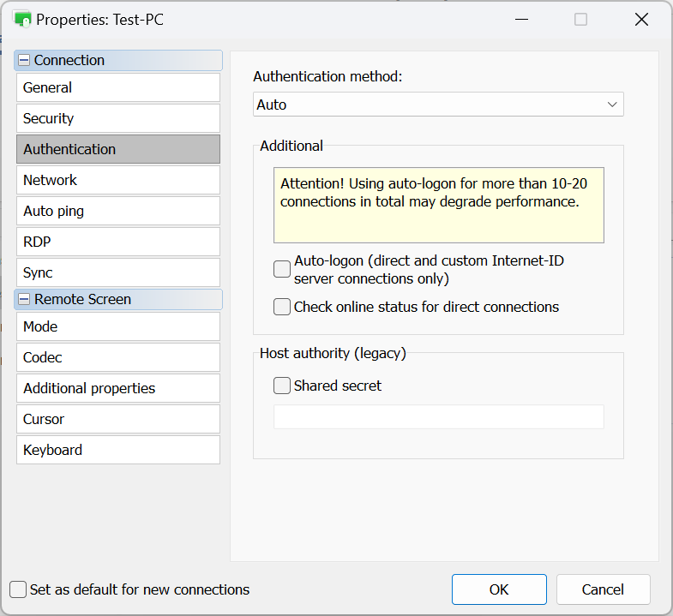Check online status for direct connections
The width and height of the screenshot is (673, 616).
coord(282,307)
